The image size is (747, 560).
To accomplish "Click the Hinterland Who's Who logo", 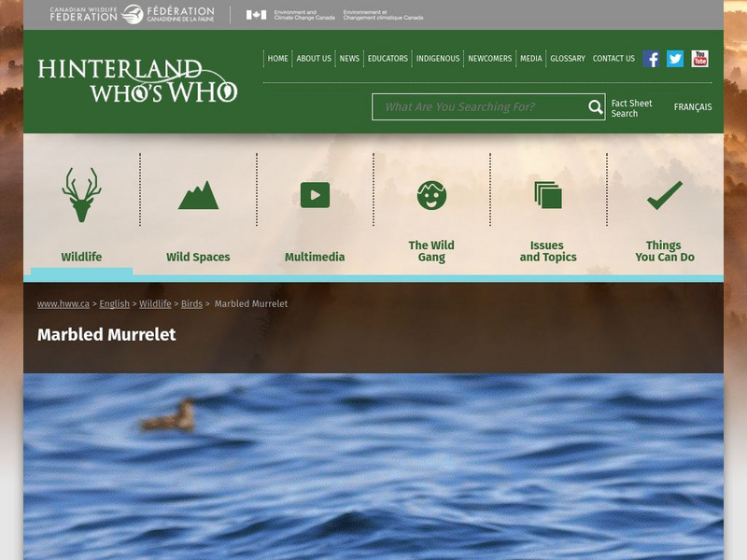I will (137, 80).
